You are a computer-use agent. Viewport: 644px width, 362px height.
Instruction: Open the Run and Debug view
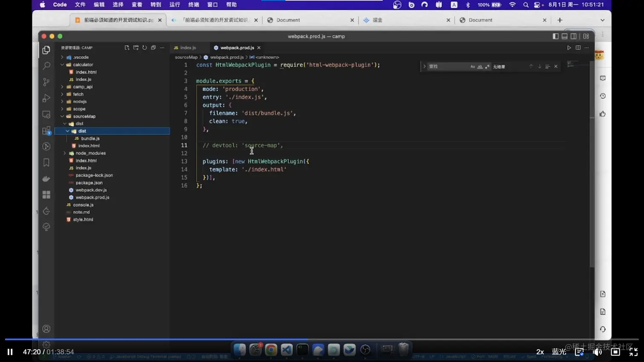46,98
